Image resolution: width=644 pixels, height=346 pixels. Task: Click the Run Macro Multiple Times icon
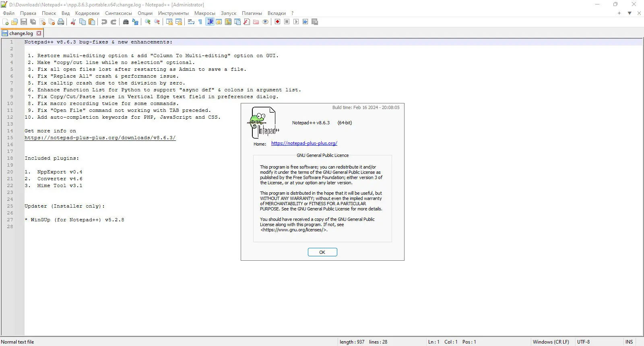[x=305, y=22]
